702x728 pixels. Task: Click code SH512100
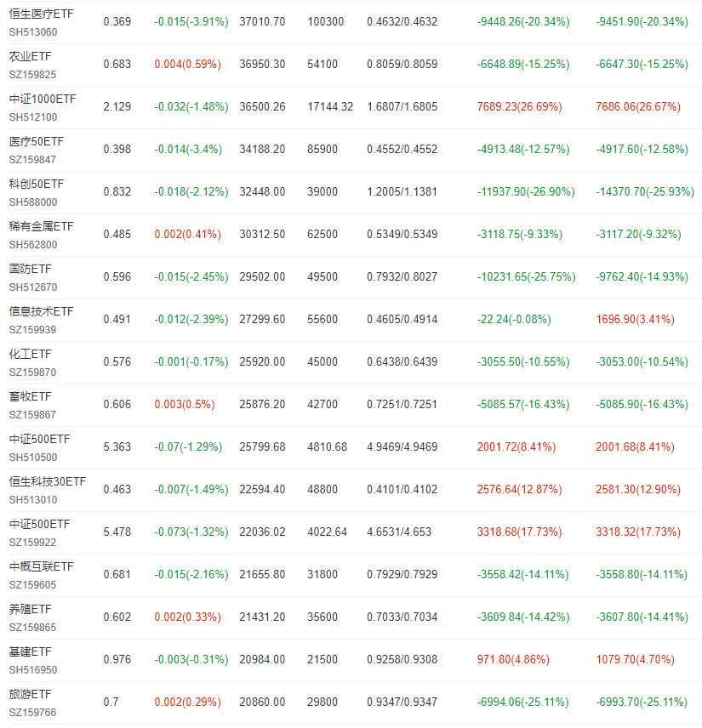[x=33, y=117]
